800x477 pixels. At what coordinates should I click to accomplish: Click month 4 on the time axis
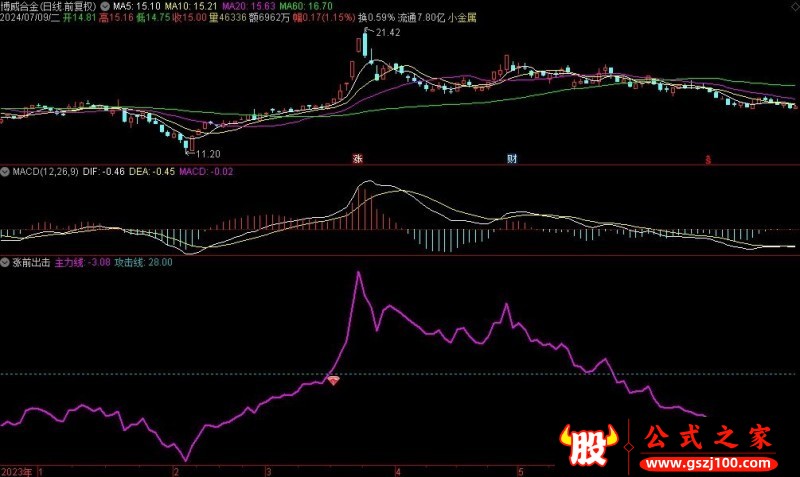(x=398, y=471)
